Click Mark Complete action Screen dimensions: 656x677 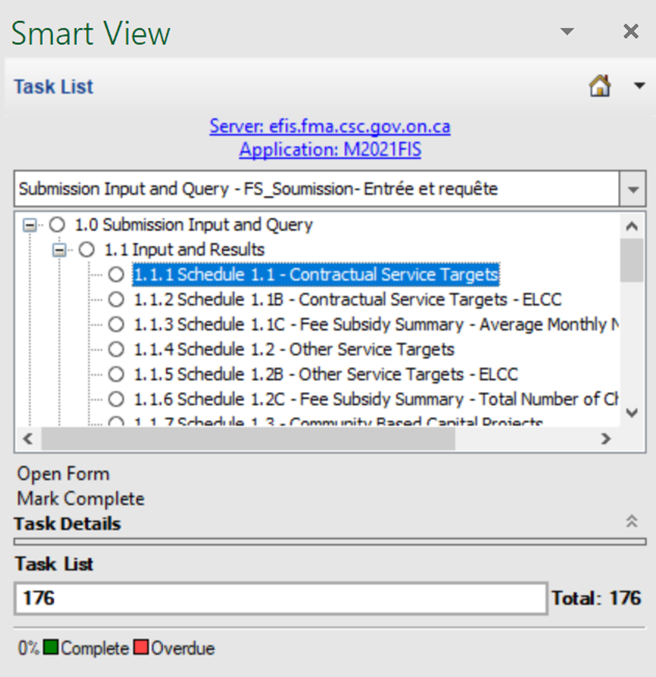pyautogui.click(x=80, y=498)
